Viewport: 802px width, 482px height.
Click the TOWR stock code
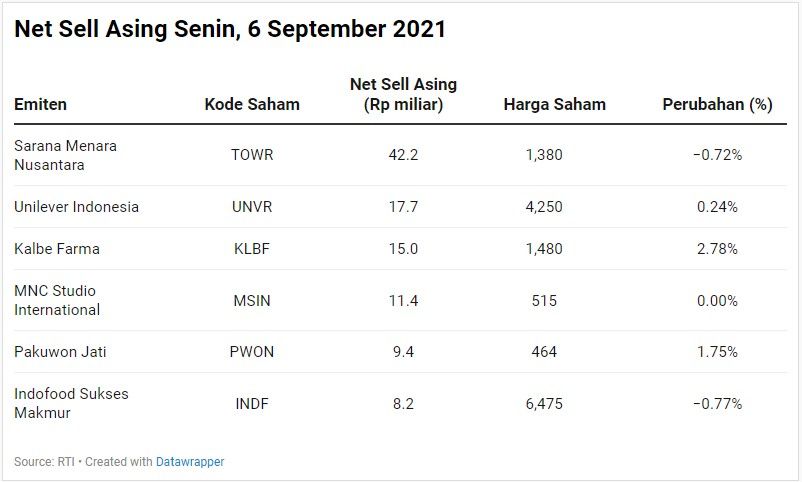252,155
